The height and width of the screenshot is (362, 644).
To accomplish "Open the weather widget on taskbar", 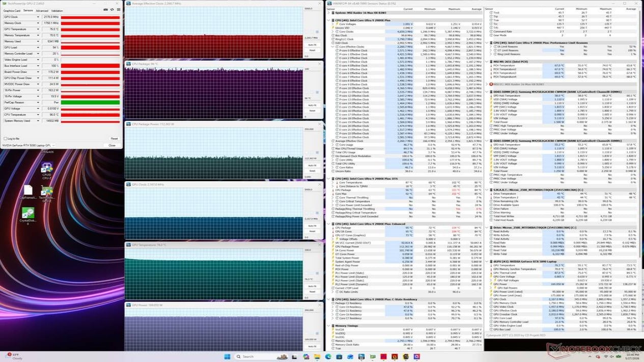I will pyautogui.click(x=14, y=356).
